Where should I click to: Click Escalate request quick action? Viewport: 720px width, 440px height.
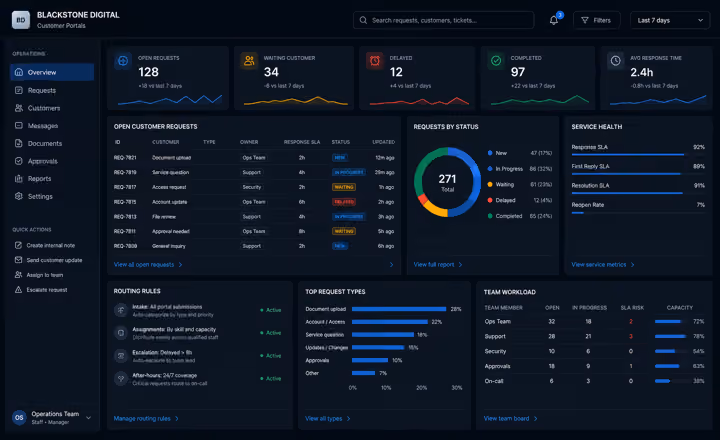(x=41, y=289)
